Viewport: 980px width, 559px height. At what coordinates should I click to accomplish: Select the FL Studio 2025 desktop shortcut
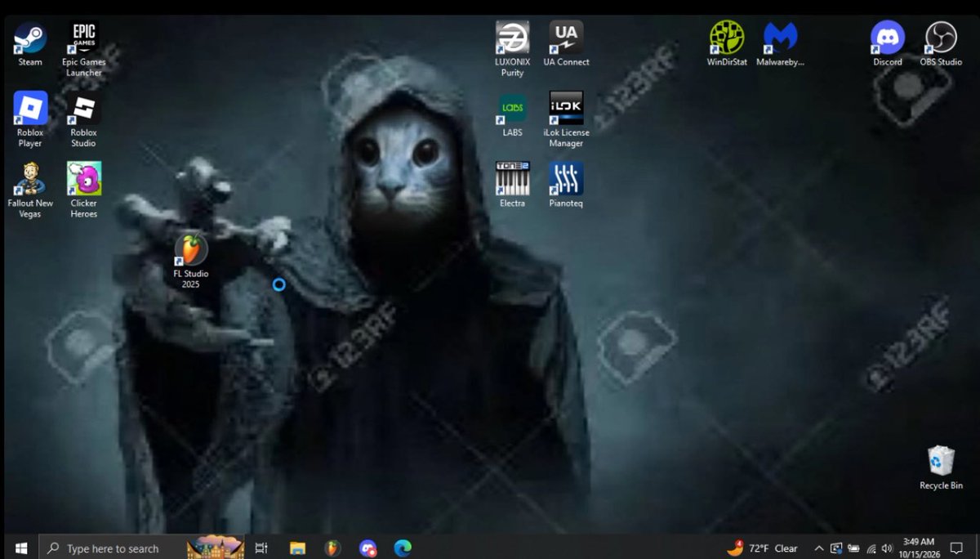click(190, 261)
